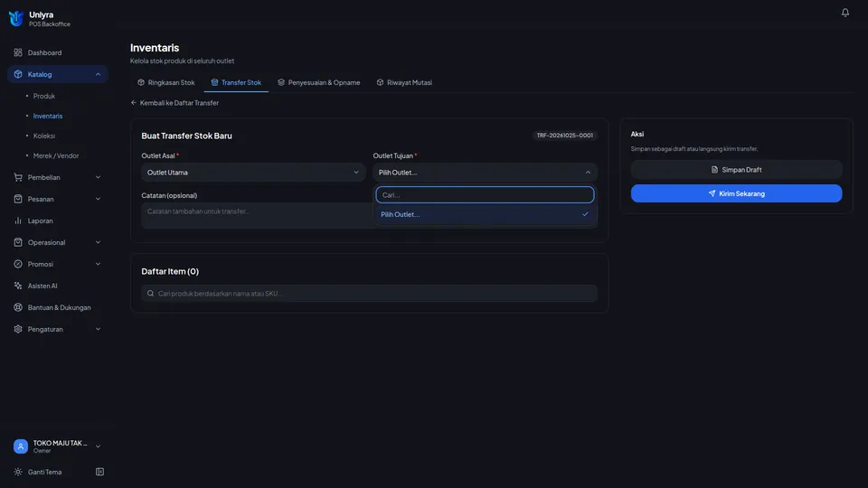This screenshot has width=868, height=488.
Task: Expand the Operasional menu chevron
Action: pyautogui.click(x=98, y=242)
